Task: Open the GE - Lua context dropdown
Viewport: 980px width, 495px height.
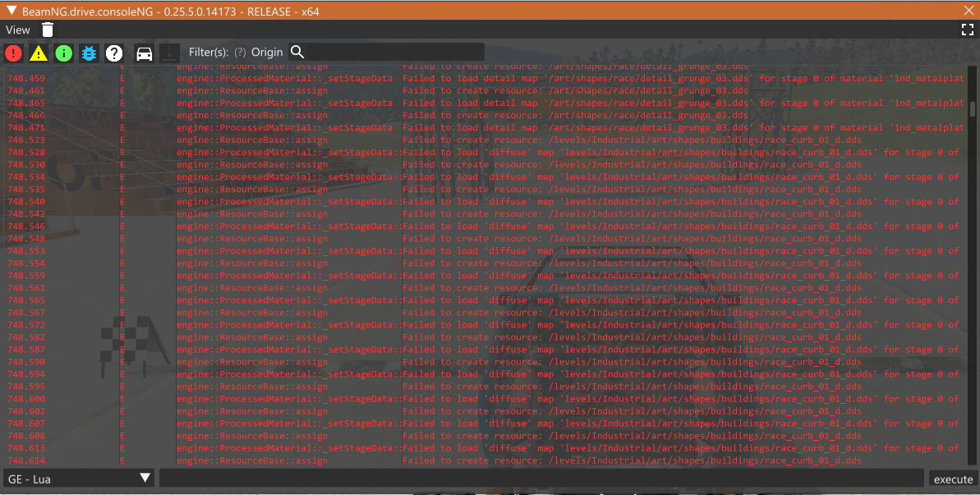Action: point(79,479)
